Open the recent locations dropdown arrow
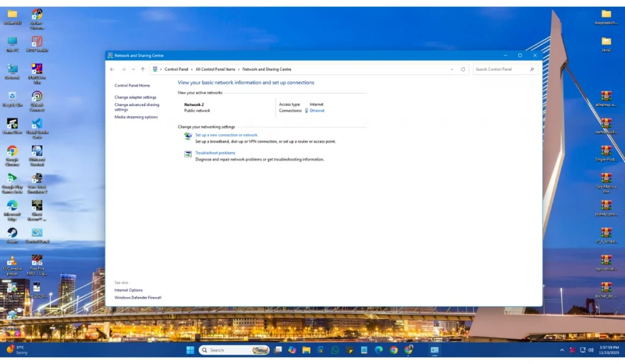Screen dimensions: 625x364 click(x=133, y=70)
